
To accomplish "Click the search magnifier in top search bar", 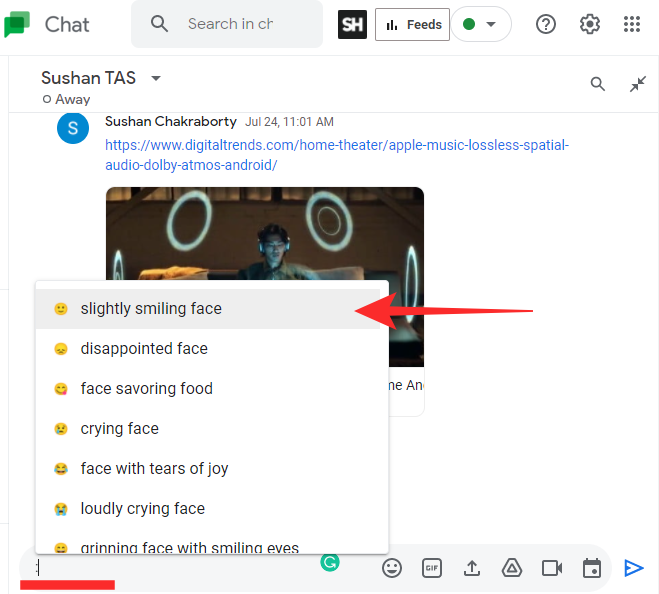I will pyautogui.click(x=159, y=24).
